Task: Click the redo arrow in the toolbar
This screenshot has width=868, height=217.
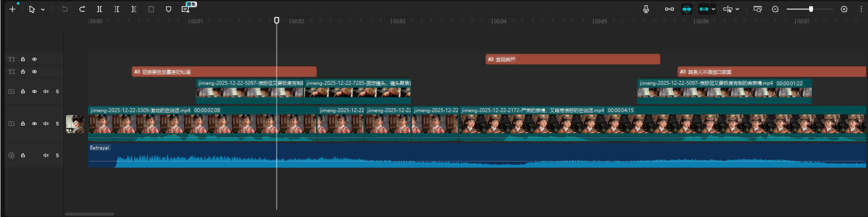Action: click(x=82, y=9)
